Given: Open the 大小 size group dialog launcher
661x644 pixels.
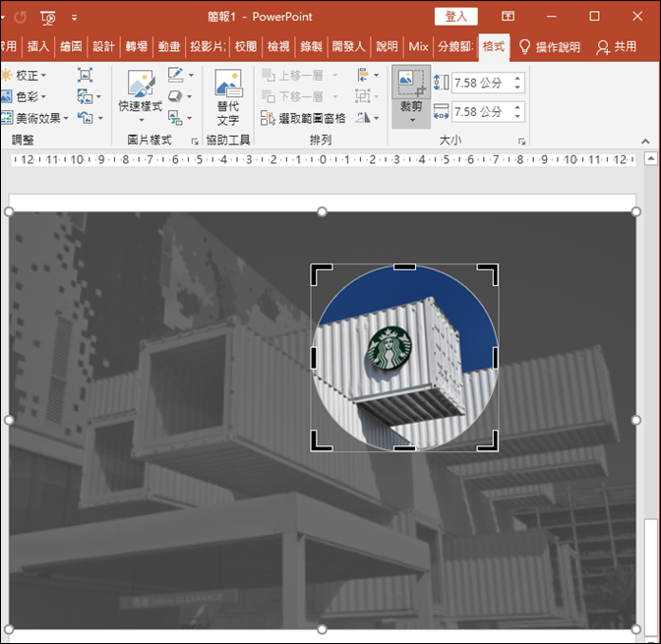Looking at the screenshot, I should pyautogui.click(x=522, y=142).
